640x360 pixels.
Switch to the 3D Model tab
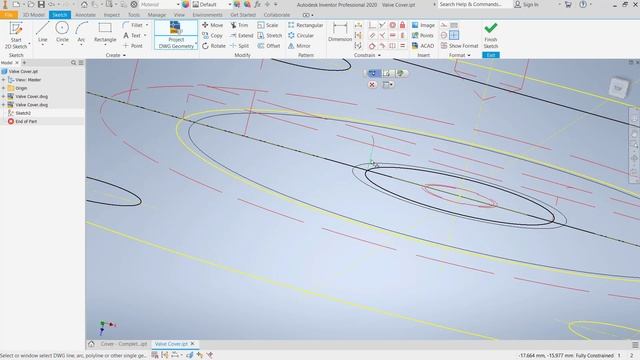33,15
